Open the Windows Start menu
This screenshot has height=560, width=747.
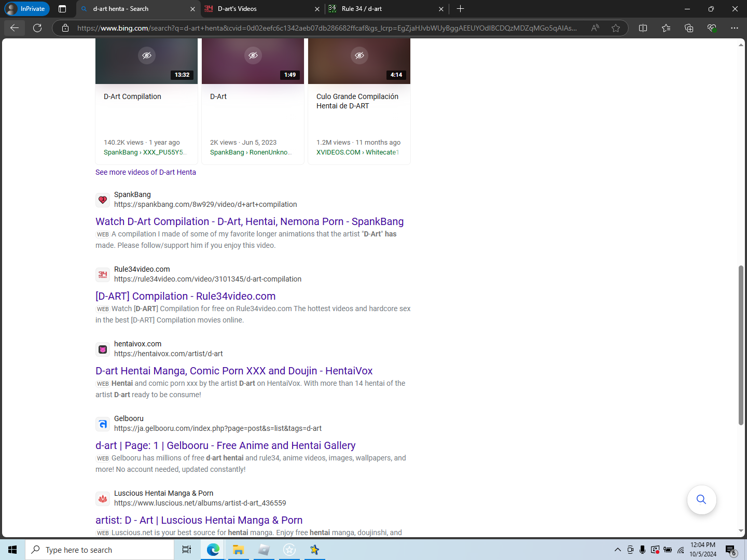(x=12, y=550)
